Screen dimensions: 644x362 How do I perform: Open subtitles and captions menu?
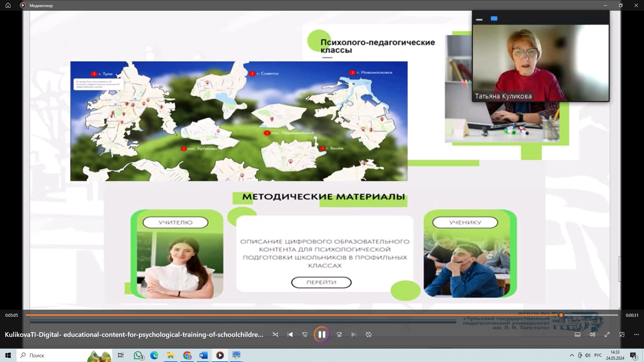coord(578,335)
